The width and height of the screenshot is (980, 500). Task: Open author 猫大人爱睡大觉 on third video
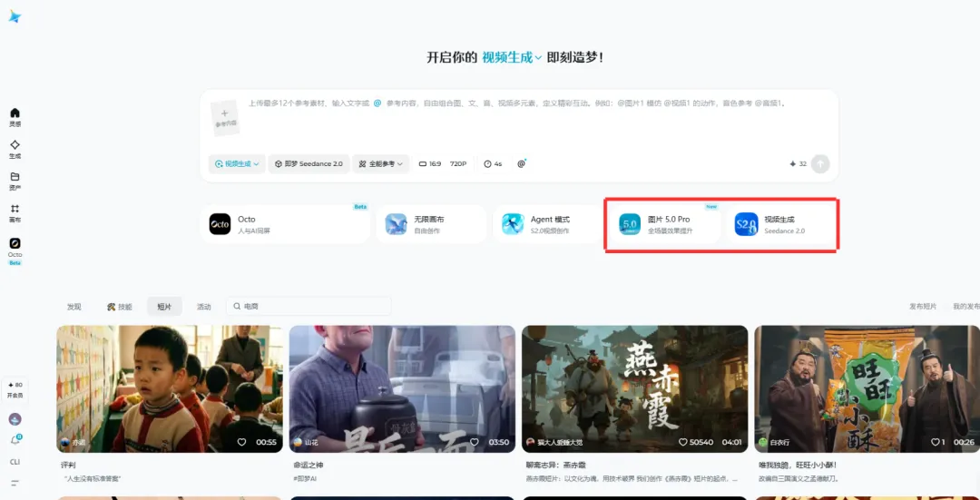pyautogui.click(x=554, y=442)
